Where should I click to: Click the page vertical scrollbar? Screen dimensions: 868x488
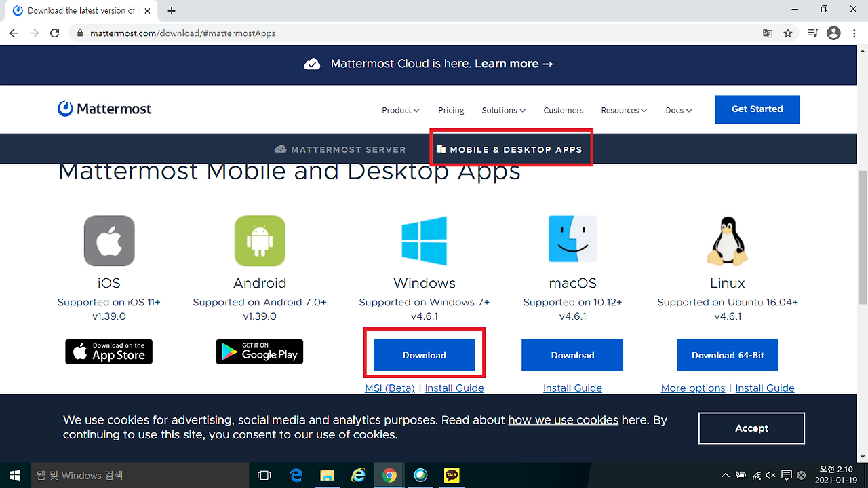[863, 238]
